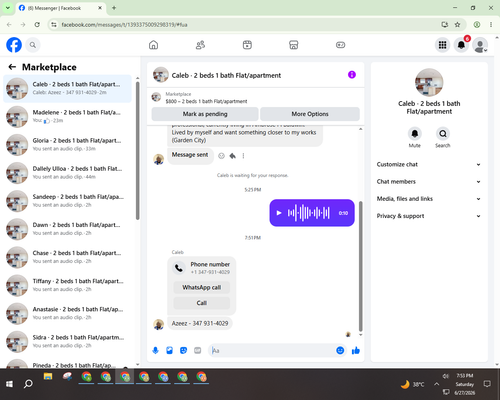Open the Video (Watch) icon
The height and width of the screenshot is (400, 500).
pyautogui.click(x=247, y=45)
